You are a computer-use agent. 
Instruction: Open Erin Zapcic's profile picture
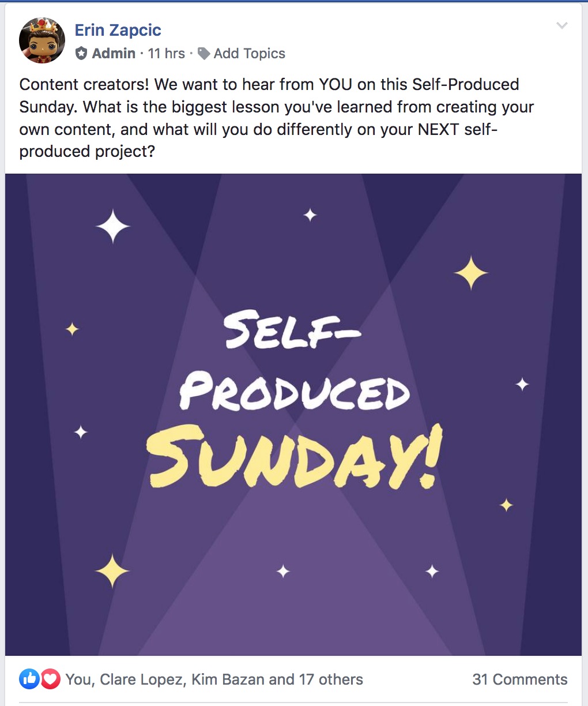(x=42, y=40)
